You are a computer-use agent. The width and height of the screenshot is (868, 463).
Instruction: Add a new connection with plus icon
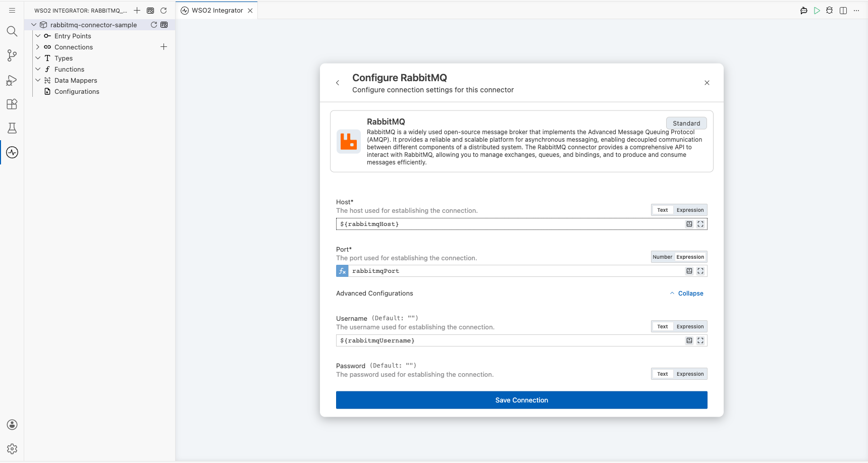164,47
